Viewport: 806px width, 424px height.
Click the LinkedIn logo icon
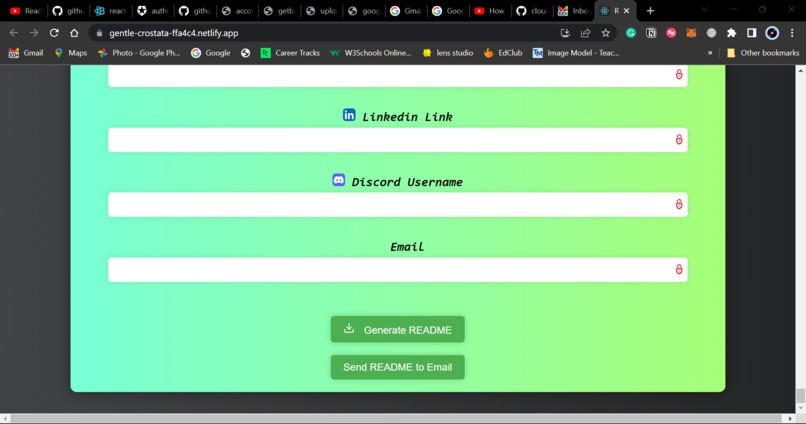(x=349, y=115)
